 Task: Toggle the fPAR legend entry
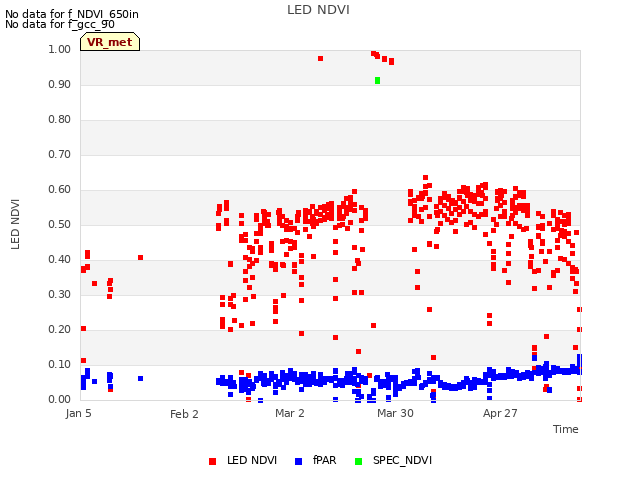tap(316, 461)
